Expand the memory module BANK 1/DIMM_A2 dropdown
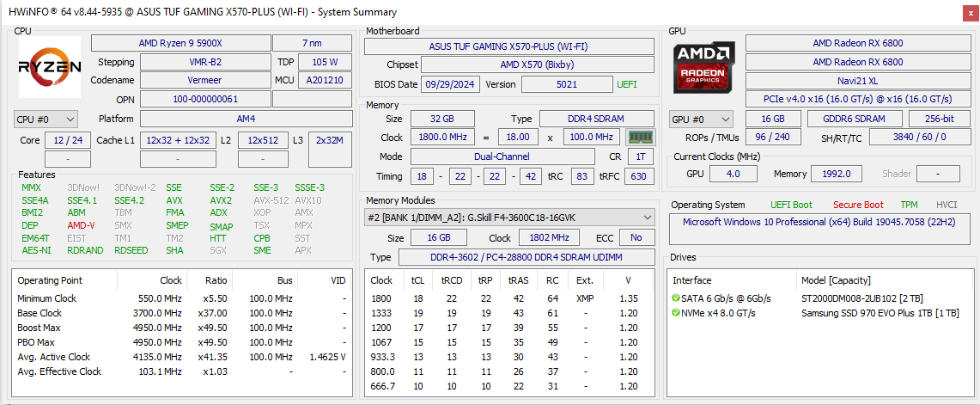 [509, 218]
